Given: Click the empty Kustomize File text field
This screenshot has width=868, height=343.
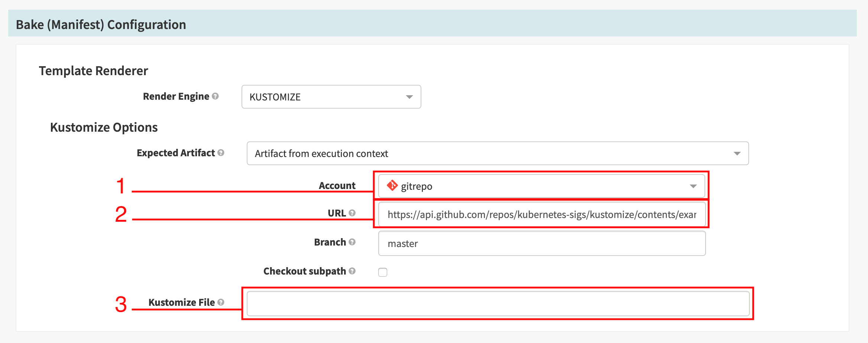Looking at the screenshot, I should pyautogui.click(x=498, y=304).
